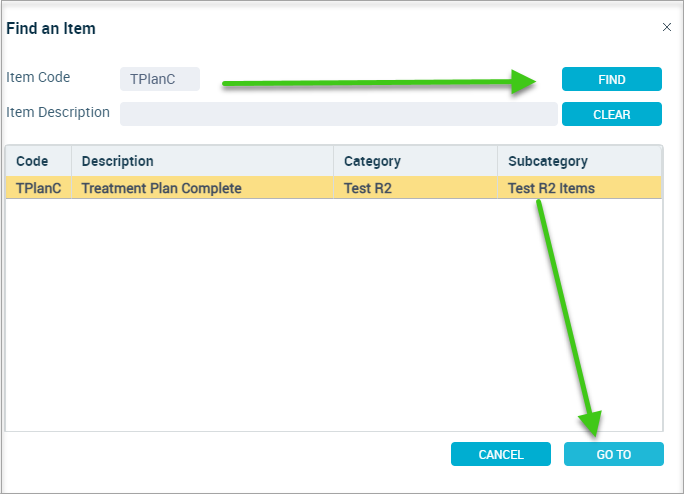Click the Item Code label
The width and height of the screenshot is (684, 494).
[x=38, y=77]
